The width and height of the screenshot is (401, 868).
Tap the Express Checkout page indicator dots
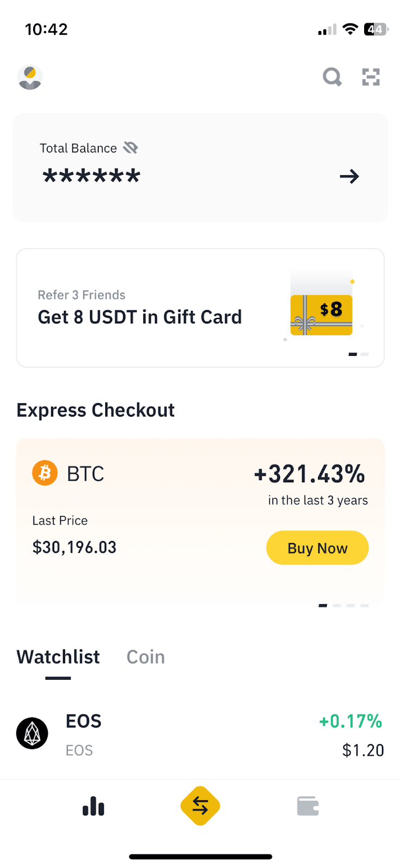(343, 605)
